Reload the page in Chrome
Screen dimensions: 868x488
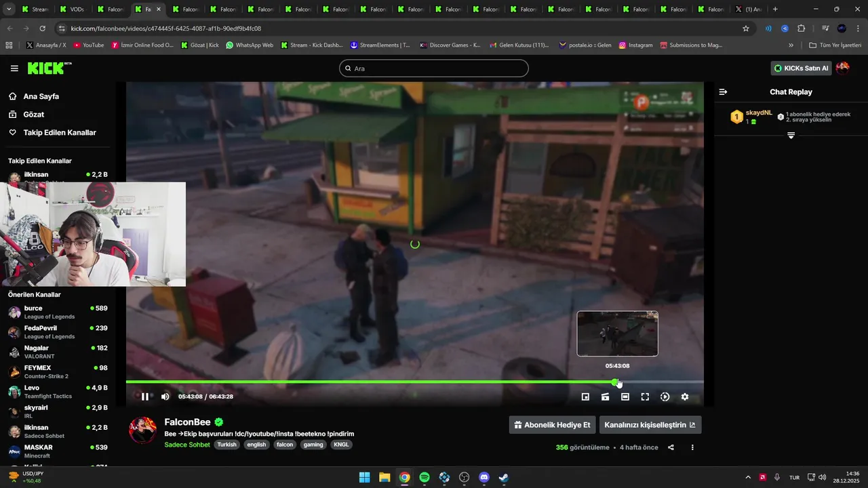(42, 28)
